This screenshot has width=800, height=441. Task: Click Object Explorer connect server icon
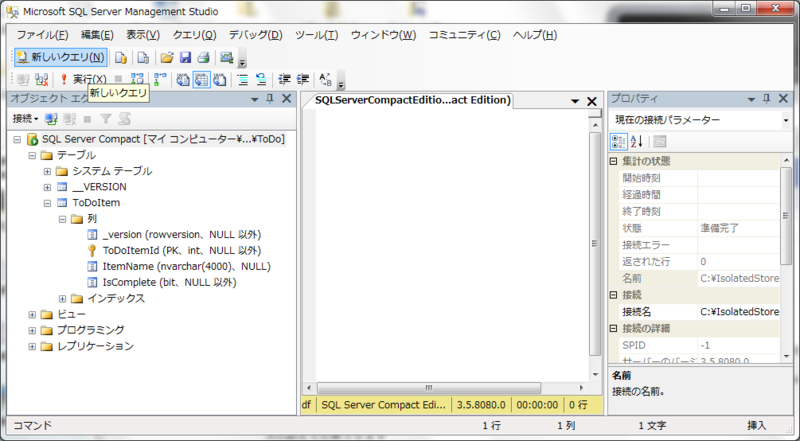(51, 119)
